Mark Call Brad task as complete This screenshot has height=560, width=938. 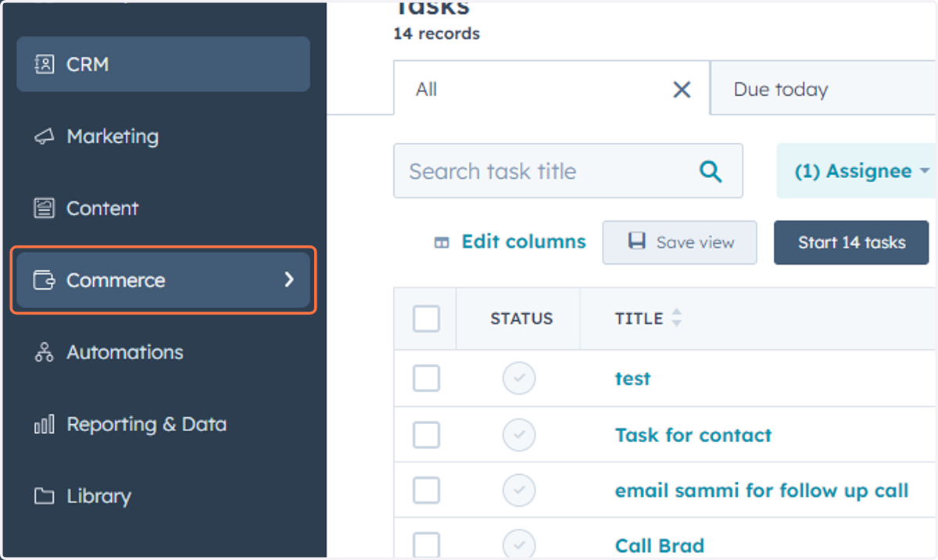click(519, 544)
